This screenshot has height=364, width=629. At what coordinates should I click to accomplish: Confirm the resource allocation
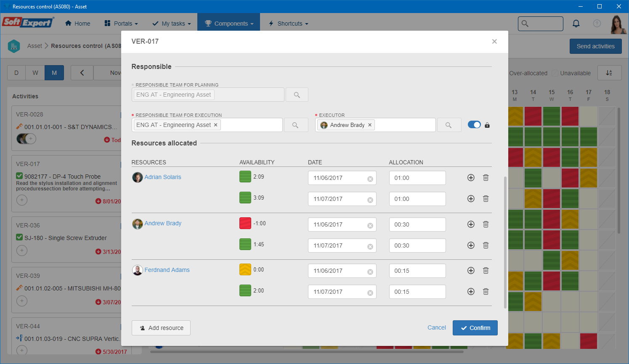click(475, 328)
